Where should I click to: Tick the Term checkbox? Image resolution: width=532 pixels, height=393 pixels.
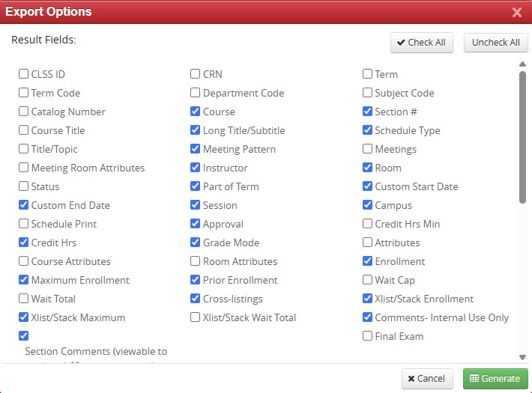tap(368, 74)
